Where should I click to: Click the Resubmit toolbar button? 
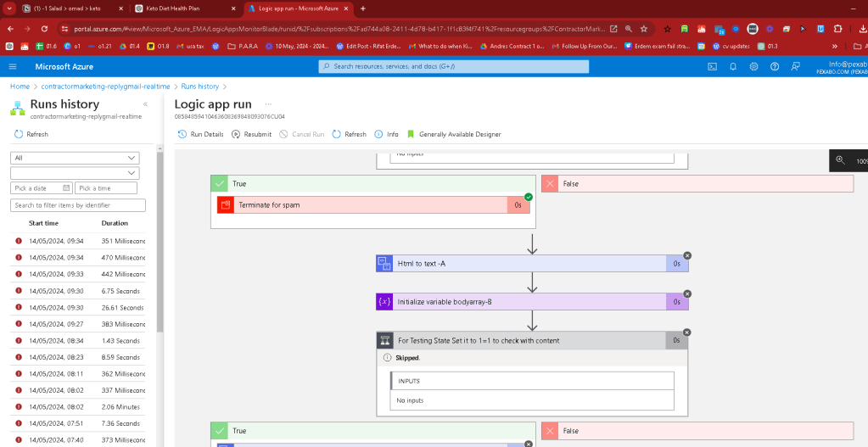pos(251,134)
